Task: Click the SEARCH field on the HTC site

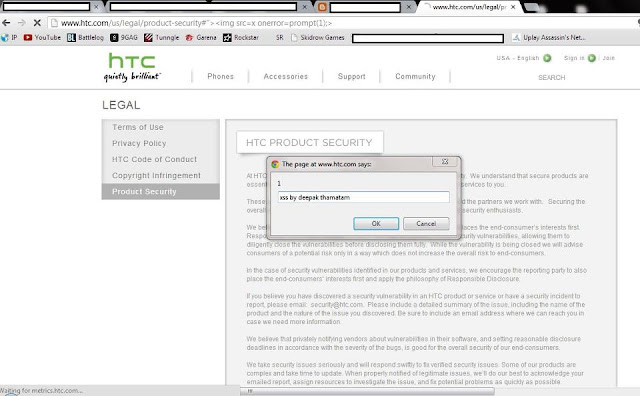Action: 551,78
